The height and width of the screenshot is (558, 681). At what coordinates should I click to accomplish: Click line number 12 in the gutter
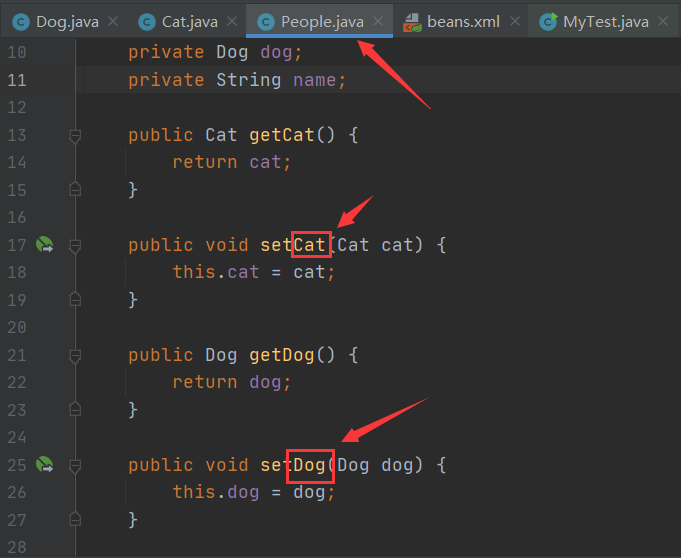coord(17,107)
